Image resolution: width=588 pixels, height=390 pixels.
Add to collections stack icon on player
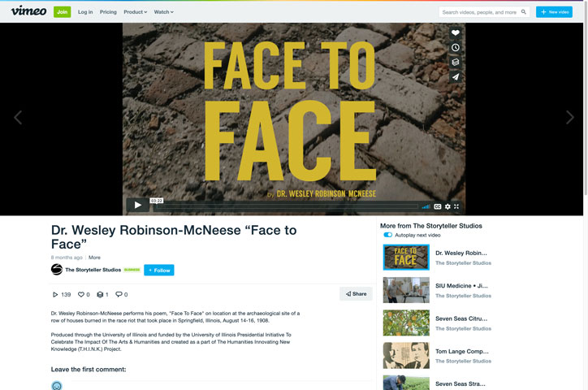click(456, 63)
